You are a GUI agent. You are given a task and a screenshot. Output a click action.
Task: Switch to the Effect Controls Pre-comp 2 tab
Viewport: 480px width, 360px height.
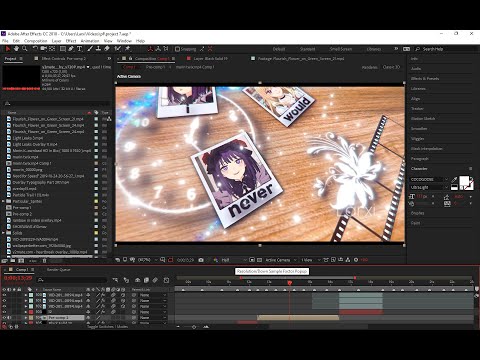coord(63,58)
